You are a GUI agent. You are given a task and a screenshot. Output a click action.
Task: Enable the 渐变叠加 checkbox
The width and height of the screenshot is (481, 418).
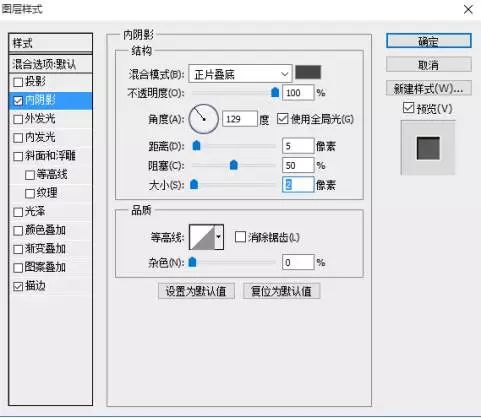[18, 249]
